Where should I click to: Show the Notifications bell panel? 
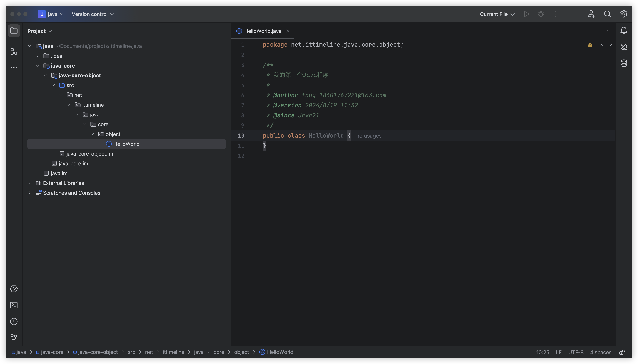(x=623, y=30)
